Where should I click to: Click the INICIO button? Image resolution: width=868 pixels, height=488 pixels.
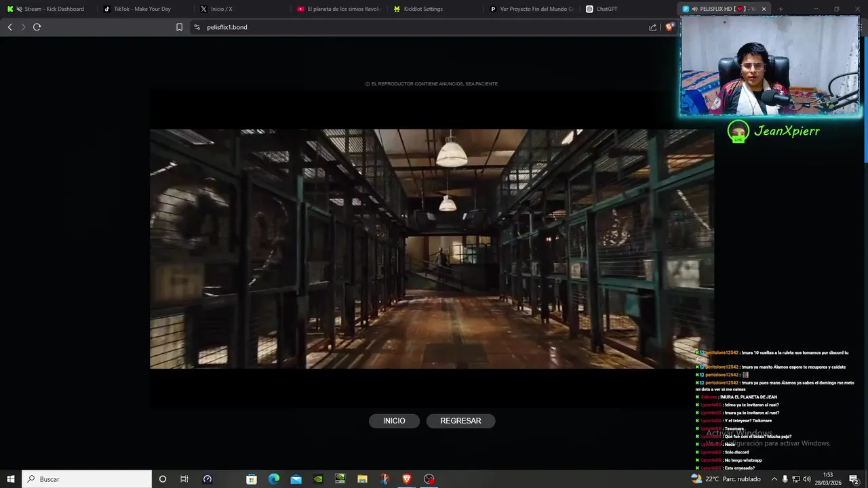click(394, 421)
